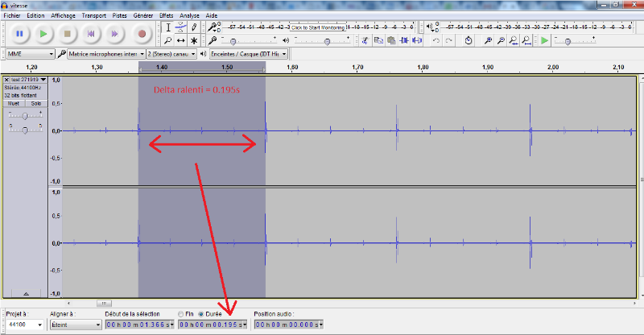The image size is (644, 335).
Task: Click the Zoom Out icon
Action: coord(501,40)
